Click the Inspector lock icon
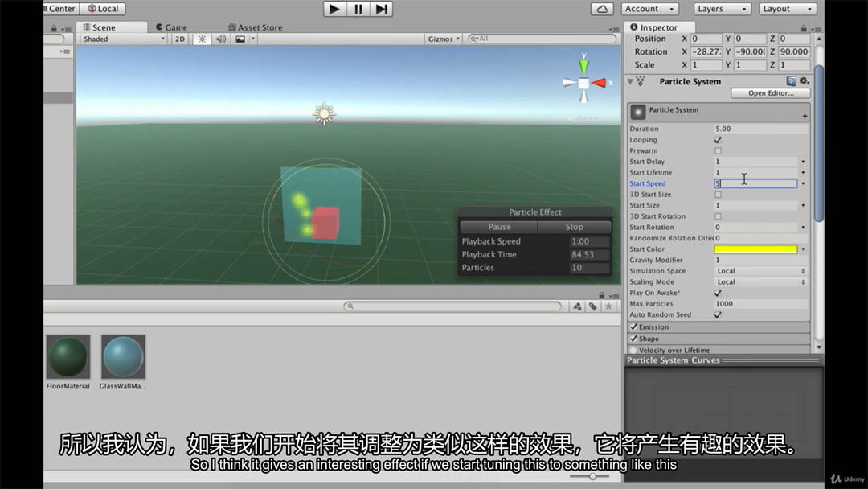 coord(803,27)
